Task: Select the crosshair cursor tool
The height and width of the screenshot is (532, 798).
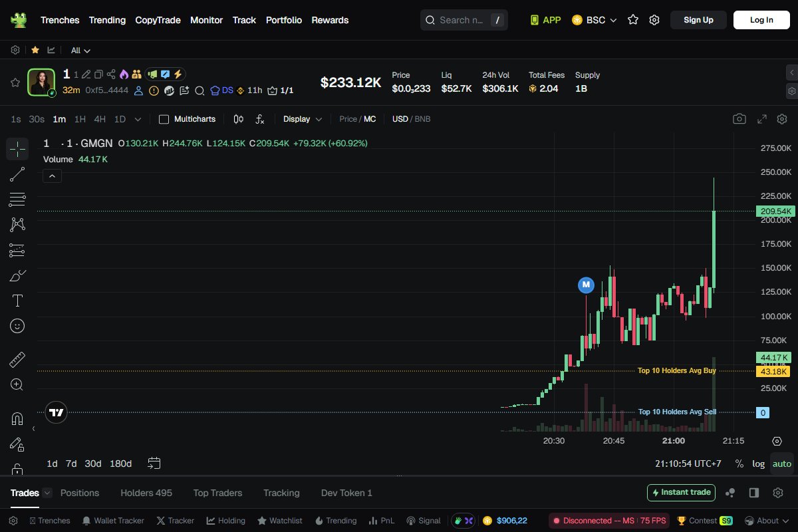Action: [17, 149]
